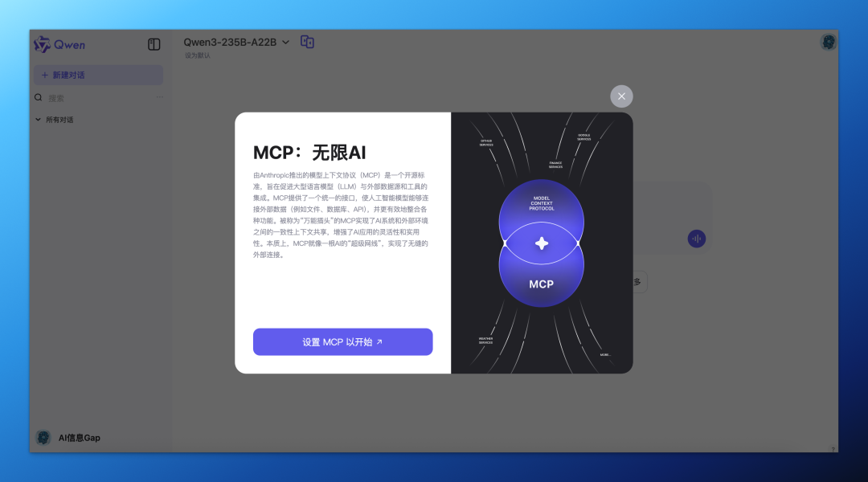Open the profile avatar at top right
868x482 pixels.
[828, 42]
